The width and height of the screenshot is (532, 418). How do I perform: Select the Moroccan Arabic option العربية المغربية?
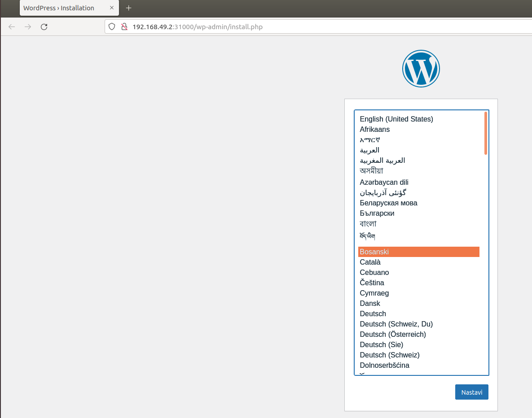(419, 161)
